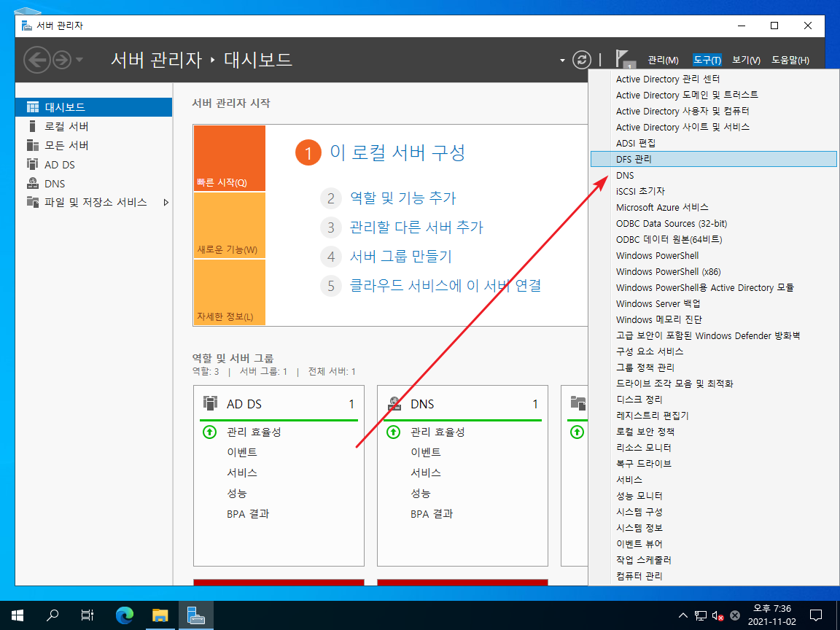Open the navigation history dropdown arrow

tap(79, 60)
